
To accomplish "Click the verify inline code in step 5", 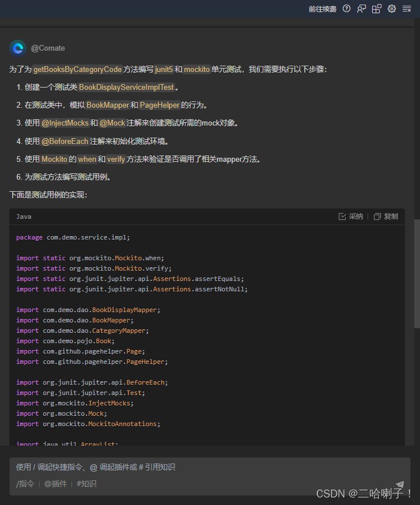I will pos(116,159).
